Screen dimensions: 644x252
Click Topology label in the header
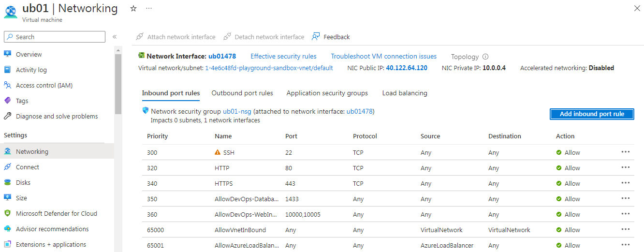point(465,57)
